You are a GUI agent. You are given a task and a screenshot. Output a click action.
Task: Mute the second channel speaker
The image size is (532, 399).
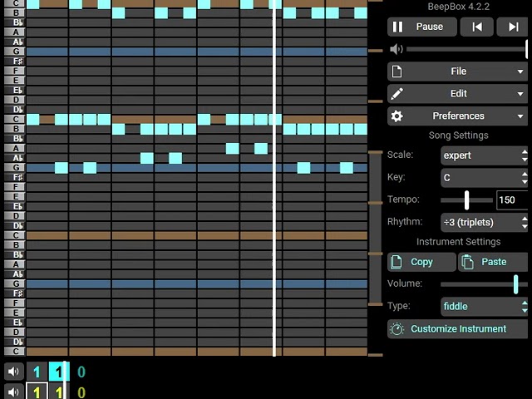(x=13, y=392)
